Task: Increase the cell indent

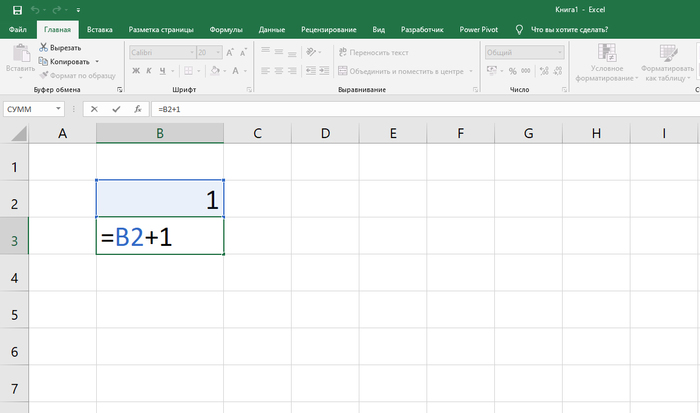Action: pos(325,71)
